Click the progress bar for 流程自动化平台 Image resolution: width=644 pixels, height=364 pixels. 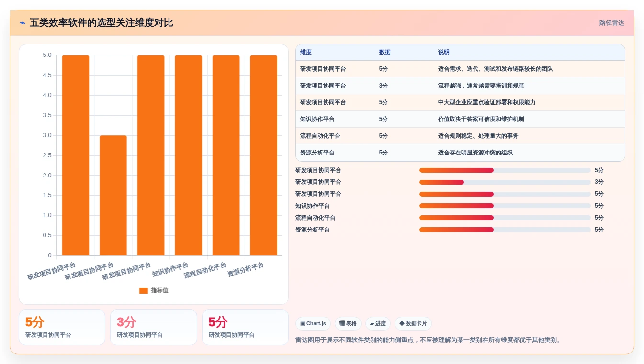pos(505,218)
